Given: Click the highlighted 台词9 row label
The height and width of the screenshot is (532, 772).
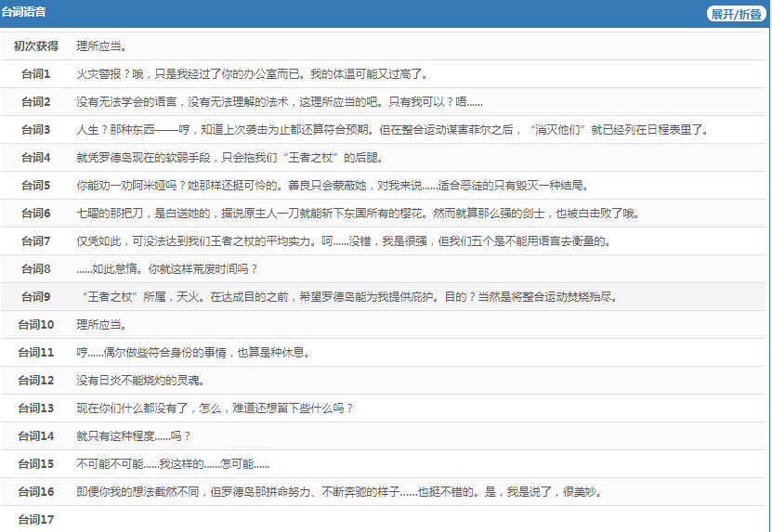Looking at the screenshot, I should (36, 297).
